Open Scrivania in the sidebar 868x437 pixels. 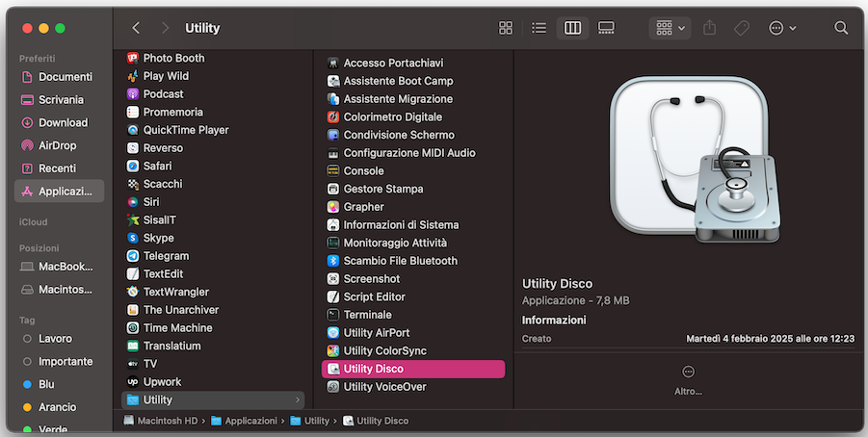[59, 99]
